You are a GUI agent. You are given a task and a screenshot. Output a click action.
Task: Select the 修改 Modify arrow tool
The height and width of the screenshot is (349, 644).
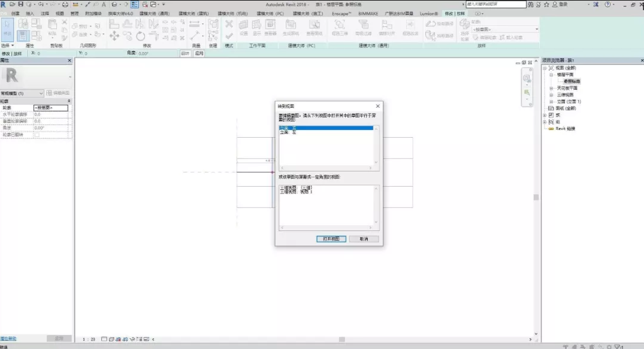point(7,29)
